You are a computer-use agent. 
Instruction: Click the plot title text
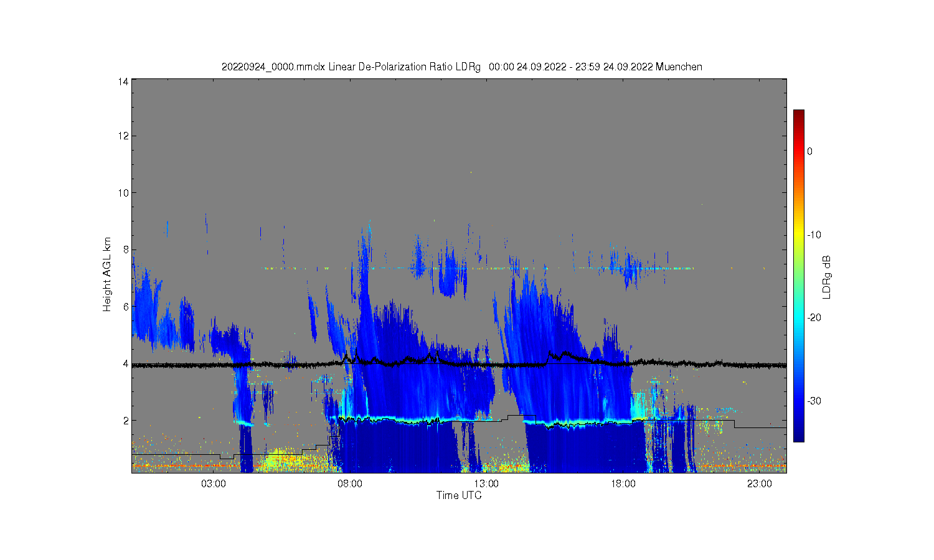pyautogui.click(x=462, y=67)
